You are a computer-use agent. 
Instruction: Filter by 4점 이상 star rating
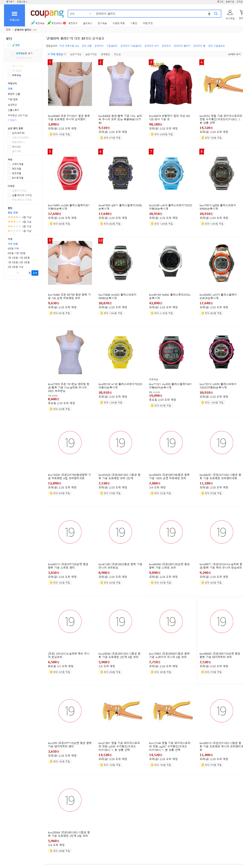point(19,217)
